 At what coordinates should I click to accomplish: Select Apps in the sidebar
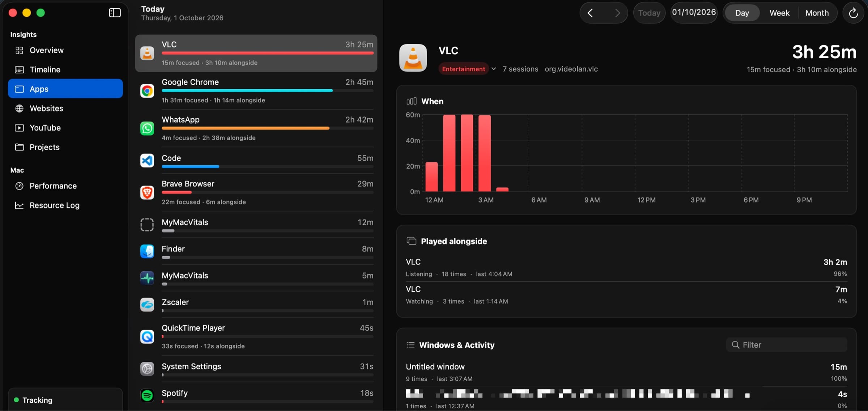(x=65, y=89)
